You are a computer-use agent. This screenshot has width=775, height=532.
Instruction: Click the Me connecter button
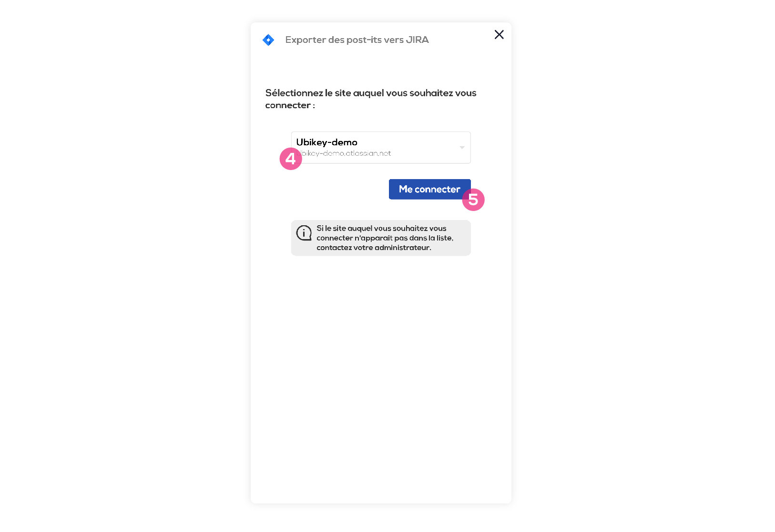[429, 189]
